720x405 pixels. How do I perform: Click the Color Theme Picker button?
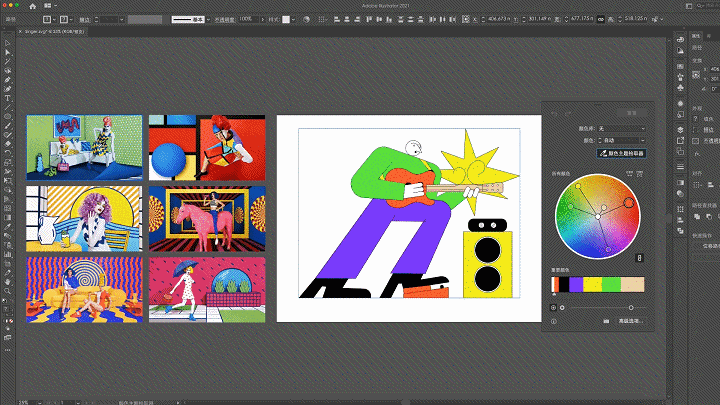click(x=624, y=153)
